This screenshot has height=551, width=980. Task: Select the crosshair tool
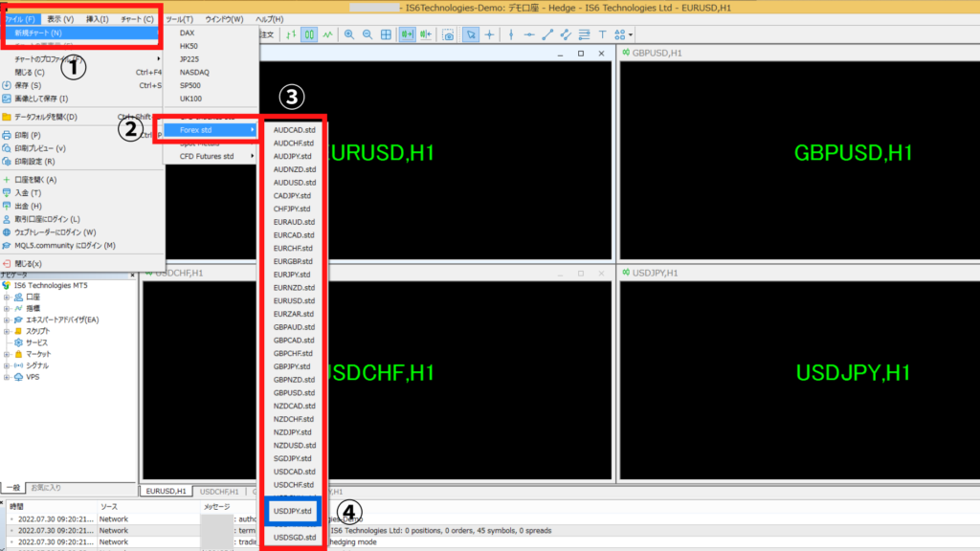tap(489, 35)
